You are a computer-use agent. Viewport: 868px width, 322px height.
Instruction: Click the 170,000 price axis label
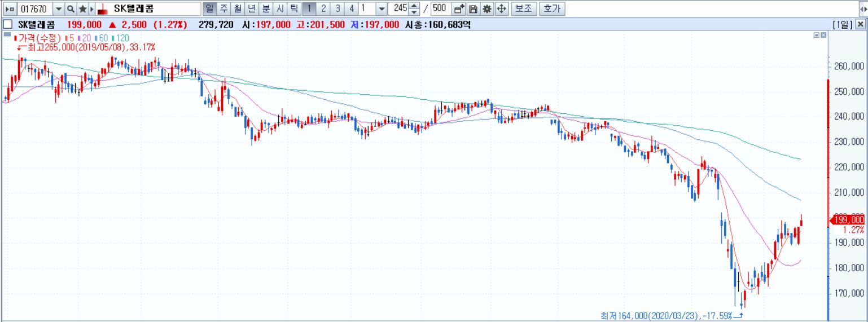coord(849,293)
